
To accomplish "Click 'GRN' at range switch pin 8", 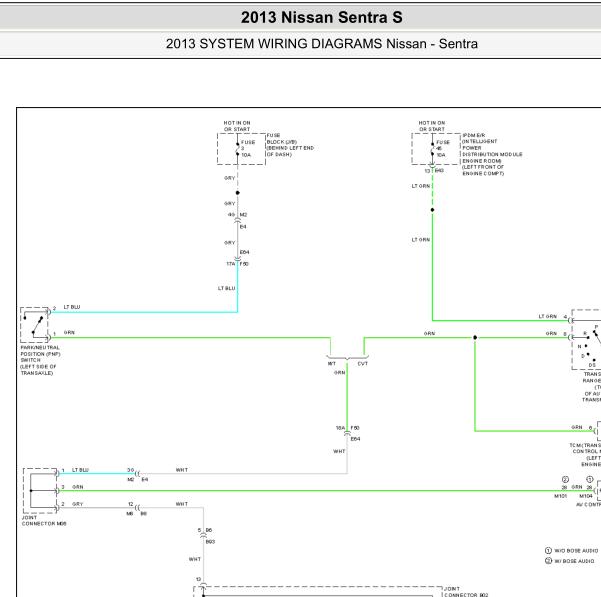I will tap(551, 333).
